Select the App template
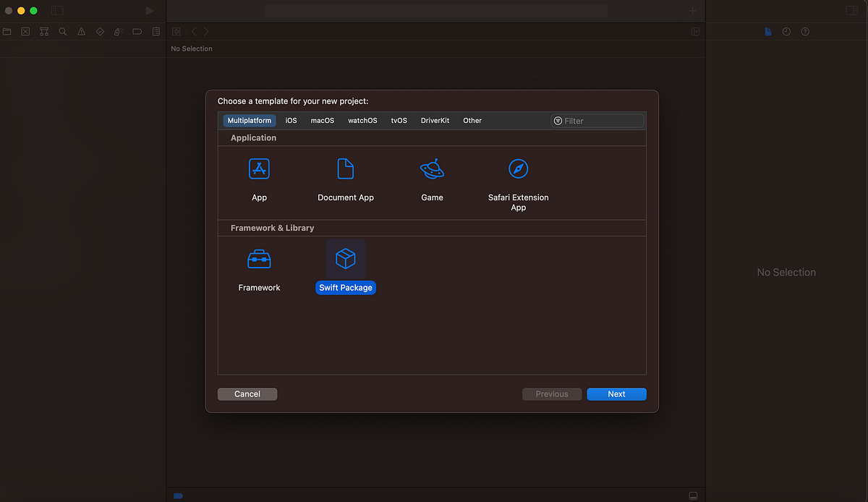This screenshot has height=502, width=868. (259, 177)
